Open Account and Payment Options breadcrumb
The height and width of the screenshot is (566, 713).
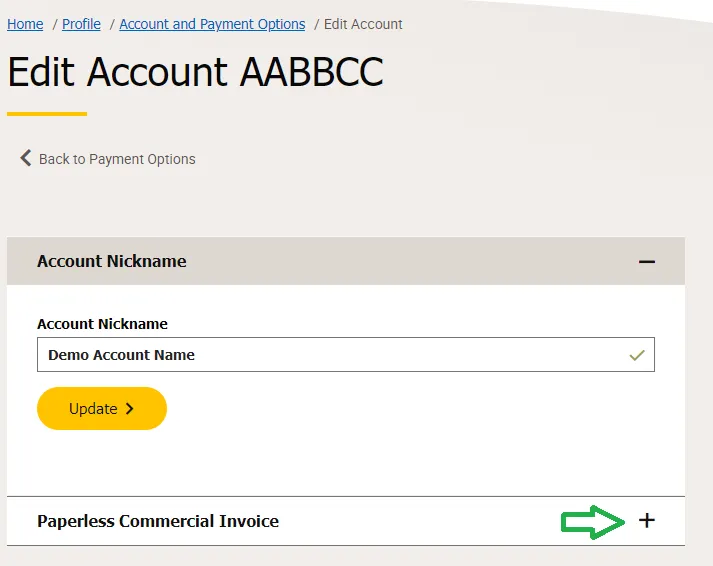212,24
